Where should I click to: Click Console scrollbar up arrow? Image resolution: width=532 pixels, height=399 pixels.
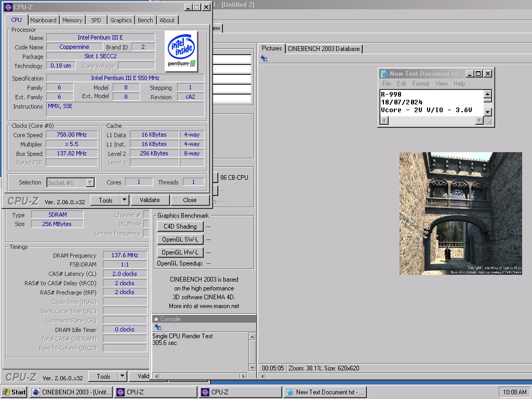[252, 336]
